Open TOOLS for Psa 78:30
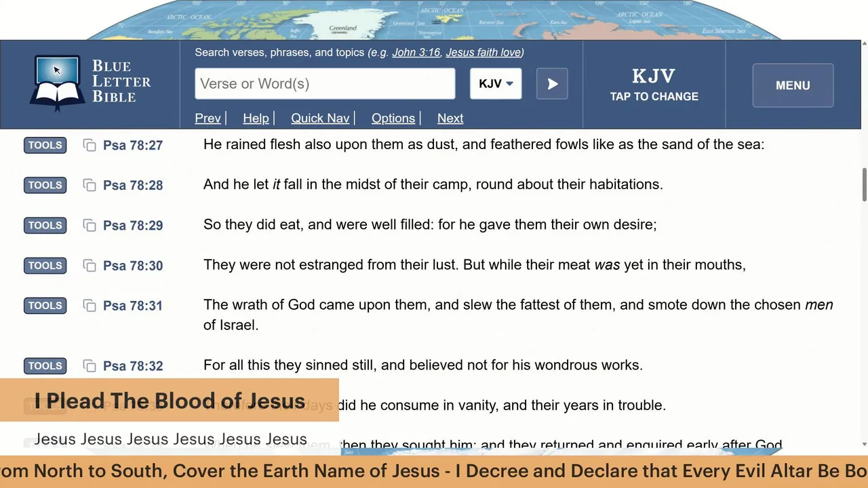The height and width of the screenshot is (488, 868). [x=45, y=266]
